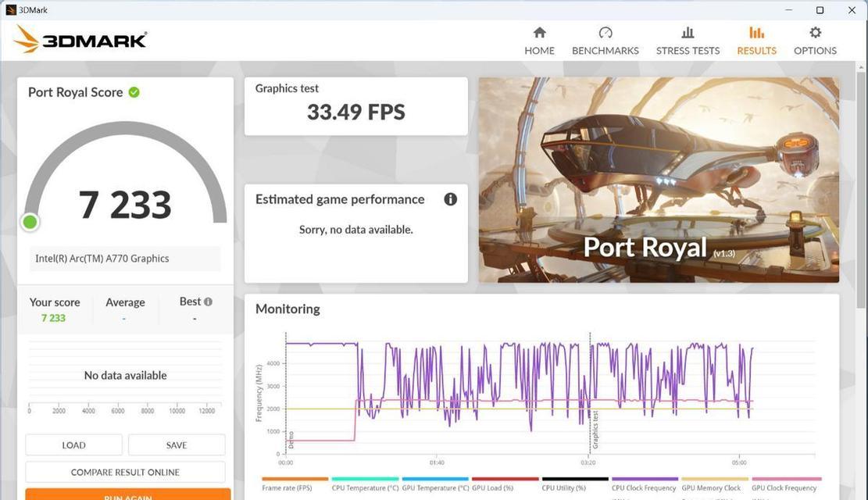This screenshot has height=500, width=868.
Task: Click the 10000 tick on the score axis
Action: tap(177, 411)
